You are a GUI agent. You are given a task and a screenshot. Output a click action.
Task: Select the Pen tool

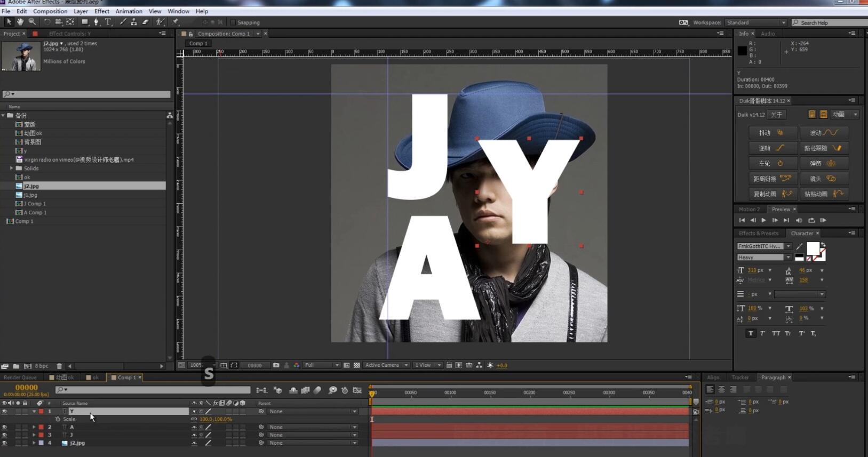tap(96, 22)
